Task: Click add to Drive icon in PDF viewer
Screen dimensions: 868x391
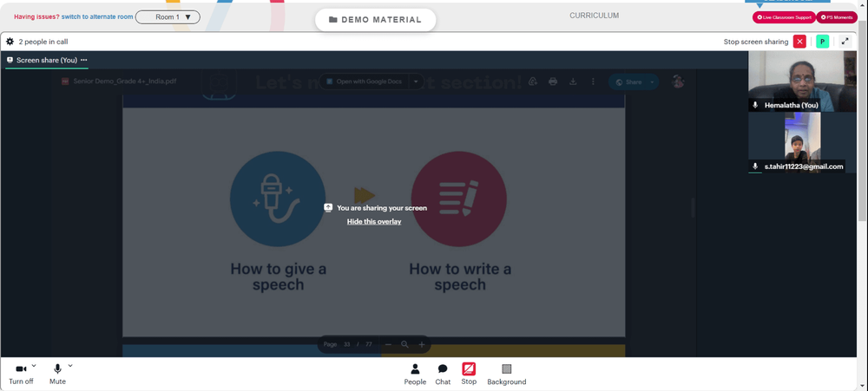Action: tap(533, 81)
